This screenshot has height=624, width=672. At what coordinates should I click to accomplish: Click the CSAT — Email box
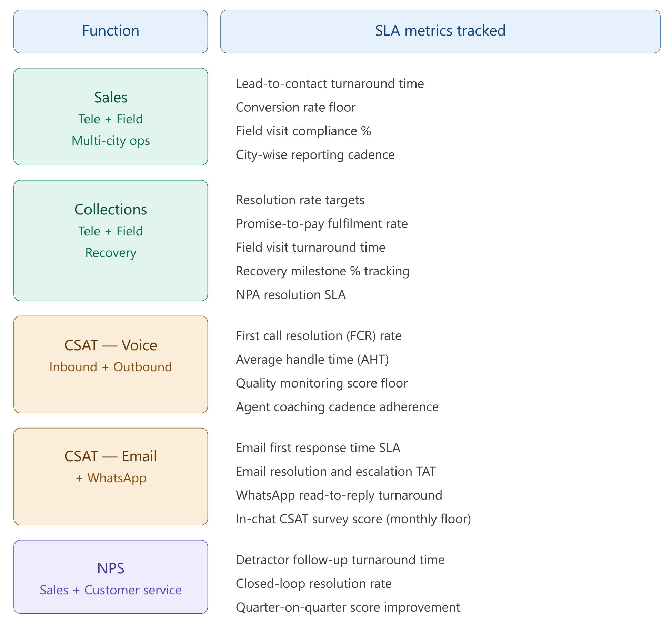[111, 476]
